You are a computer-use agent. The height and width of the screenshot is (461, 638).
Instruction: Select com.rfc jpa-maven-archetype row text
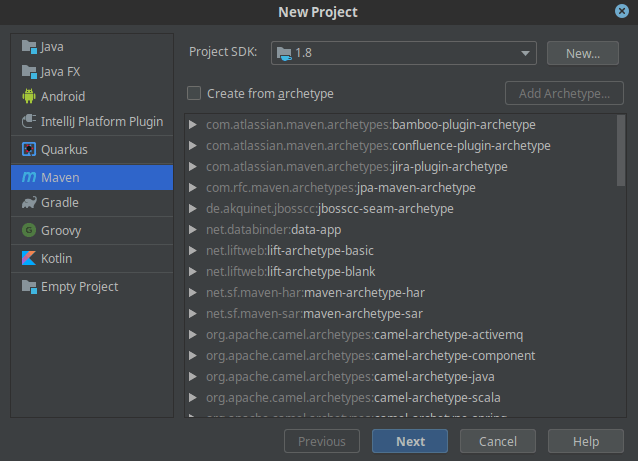point(341,188)
